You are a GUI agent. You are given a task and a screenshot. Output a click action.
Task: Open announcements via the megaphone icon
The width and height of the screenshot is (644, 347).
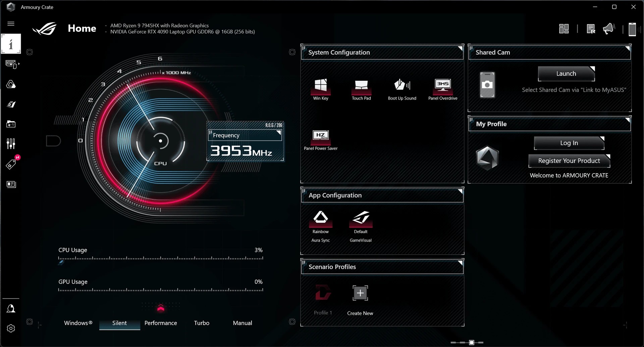click(608, 28)
